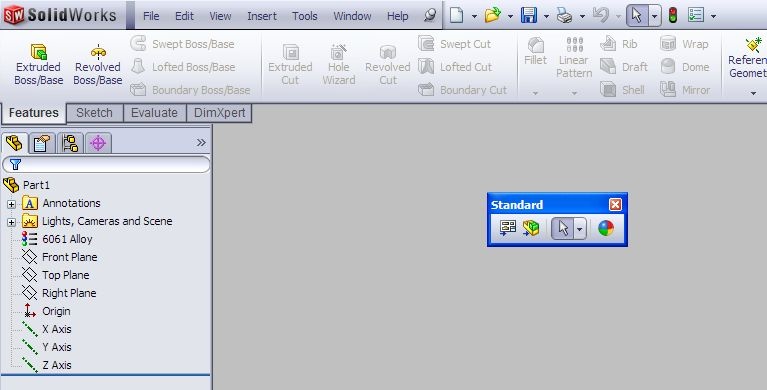Open the New document dropdown arrow
This screenshot has width=767, height=390.
click(474, 16)
